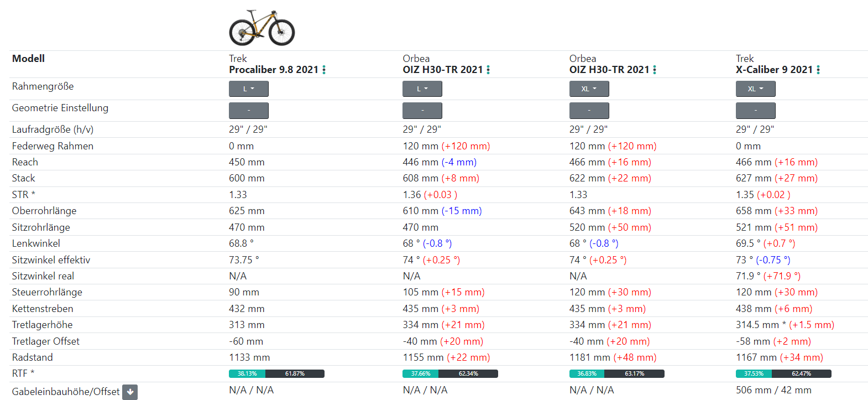Click Geometrie Einstellung button in the Procaliber column
The image size is (868, 400).
[x=248, y=111]
